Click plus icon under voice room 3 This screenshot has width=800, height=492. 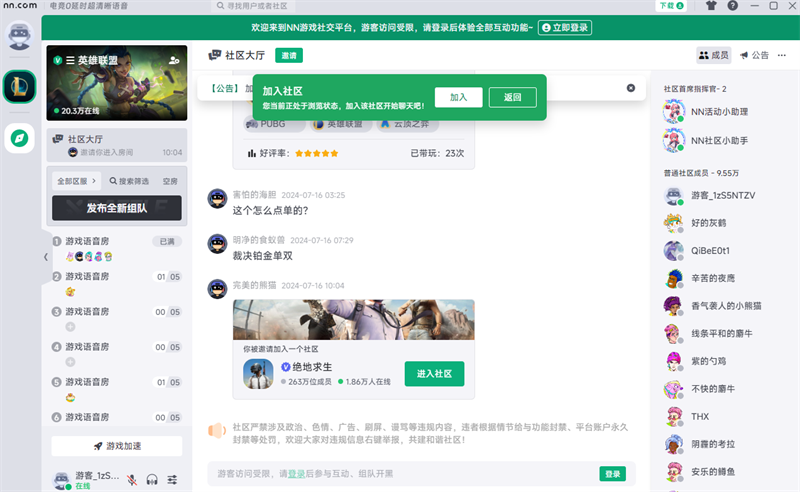[x=70, y=327]
